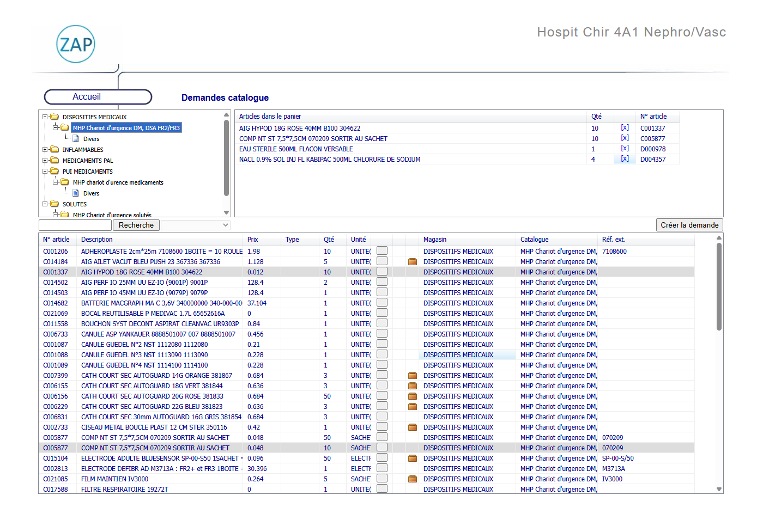Collapse the DISPOSITIFS MEDICAUX tree node
This screenshot has width=763, height=532.
45,117
